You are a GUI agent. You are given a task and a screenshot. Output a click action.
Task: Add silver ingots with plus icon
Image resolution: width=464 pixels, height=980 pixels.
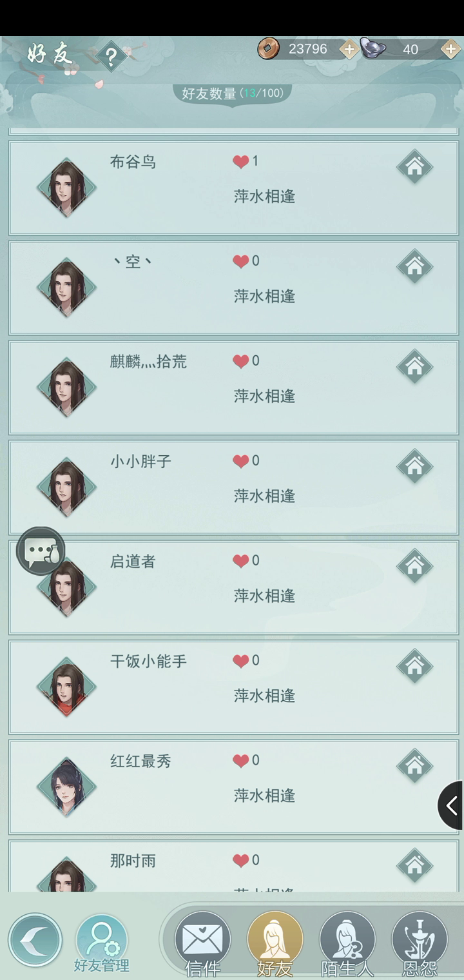click(450, 49)
